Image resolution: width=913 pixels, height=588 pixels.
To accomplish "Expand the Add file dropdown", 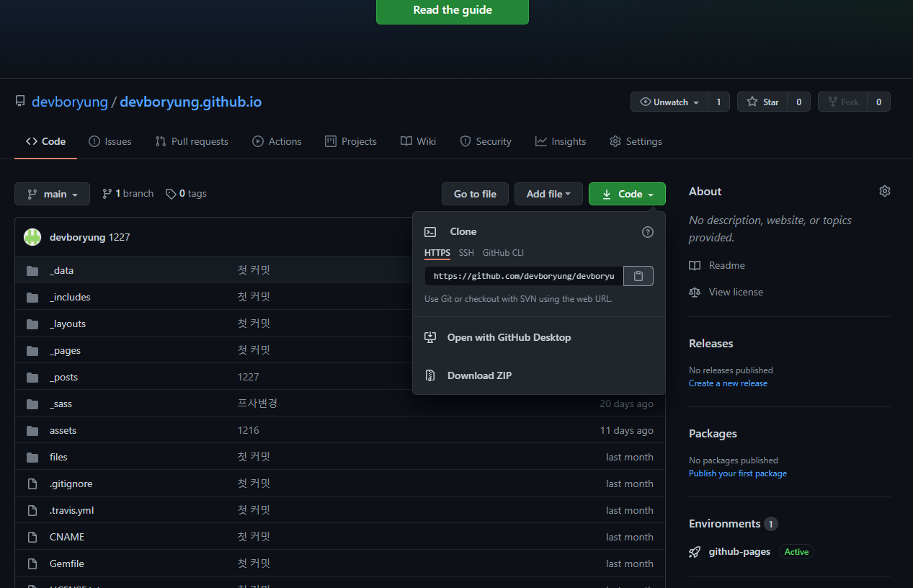I will 548,194.
